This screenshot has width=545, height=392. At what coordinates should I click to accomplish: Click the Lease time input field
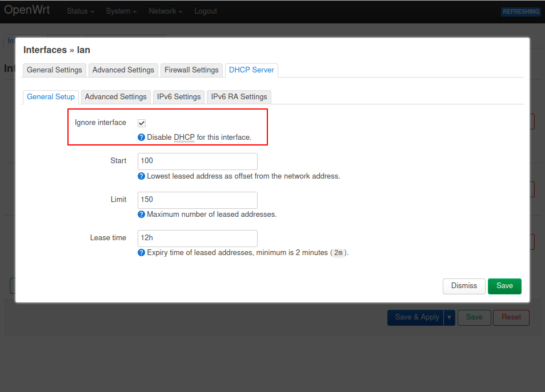point(197,238)
